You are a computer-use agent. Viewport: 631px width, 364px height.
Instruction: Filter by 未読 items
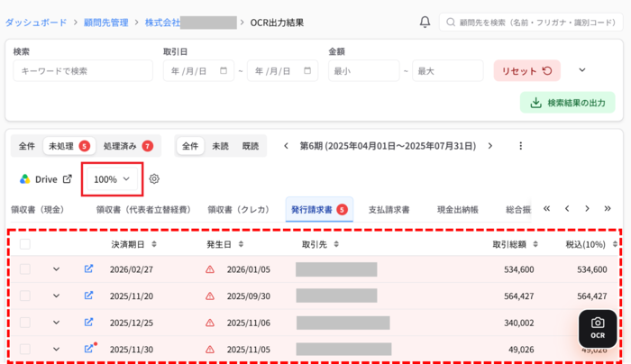(x=220, y=146)
